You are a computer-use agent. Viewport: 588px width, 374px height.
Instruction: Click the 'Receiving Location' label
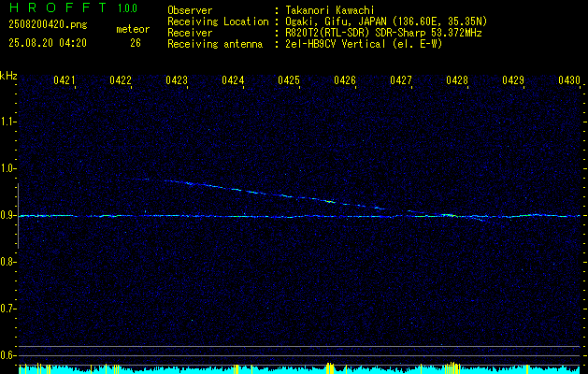[218, 22]
